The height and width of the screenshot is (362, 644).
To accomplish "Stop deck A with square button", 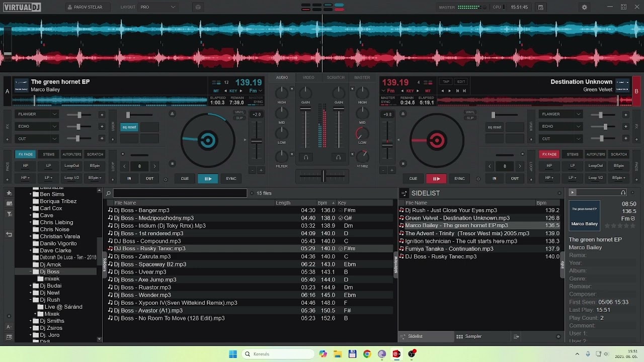I will tap(172, 163).
